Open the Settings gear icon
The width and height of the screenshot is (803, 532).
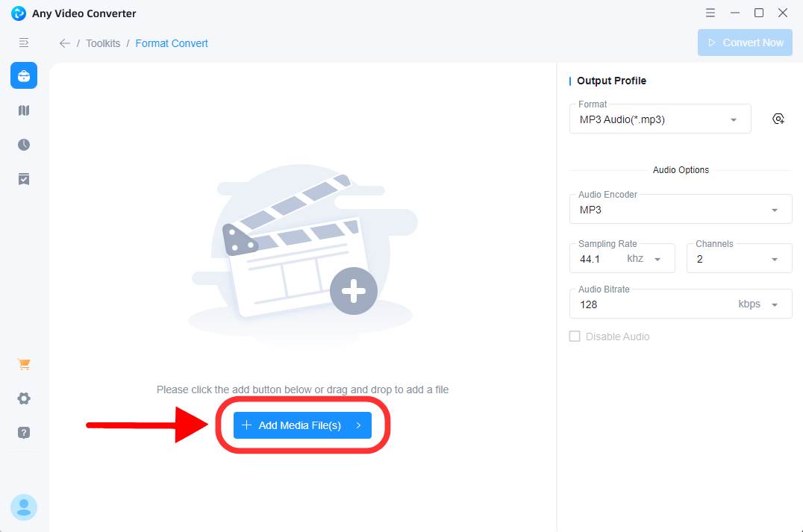24,398
